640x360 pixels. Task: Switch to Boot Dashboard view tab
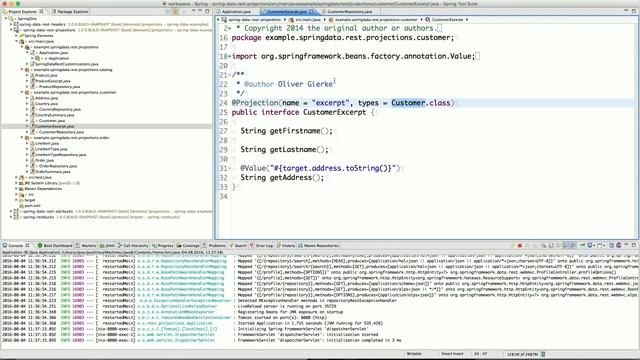coord(55,246)
